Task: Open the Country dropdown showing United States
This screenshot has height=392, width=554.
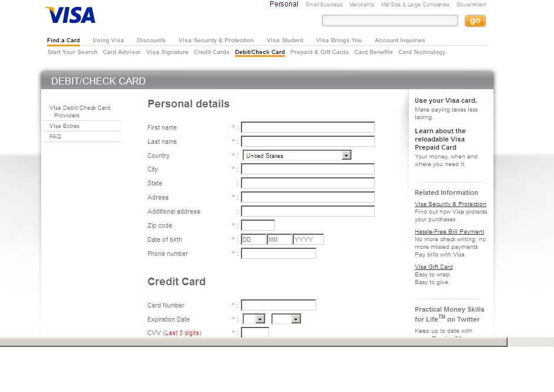Action: pyautogui.click(x=297, y=156)
